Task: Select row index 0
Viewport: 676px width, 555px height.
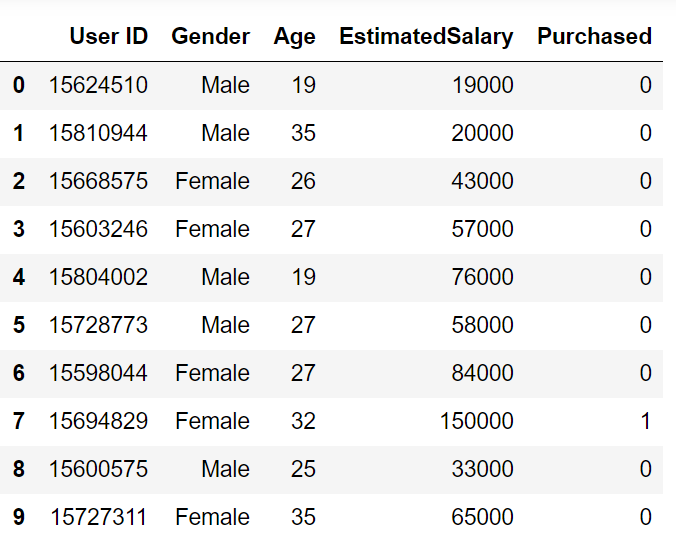Action: [19, 86]
